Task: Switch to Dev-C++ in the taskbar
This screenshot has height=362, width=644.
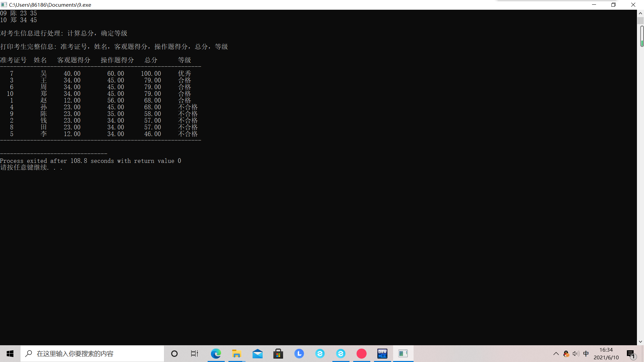Action: click(x=382, y=354)
